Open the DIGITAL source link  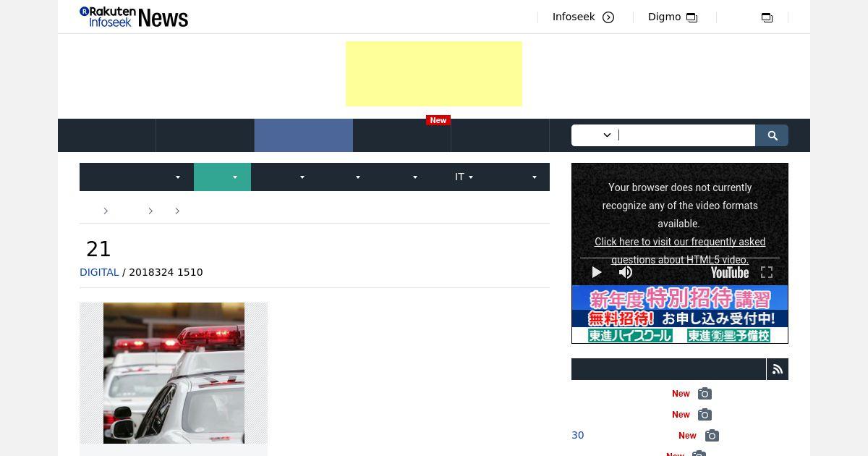coord(99,272)
